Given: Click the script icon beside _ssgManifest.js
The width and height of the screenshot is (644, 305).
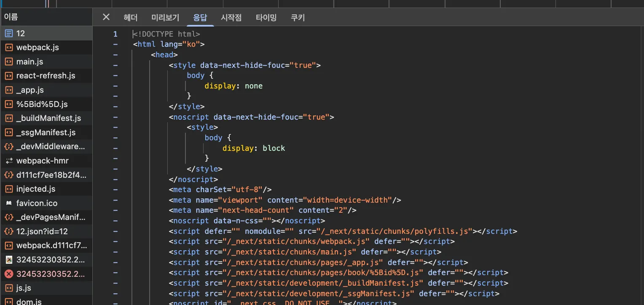Looking at the screenshot, I should coord(8,132).
